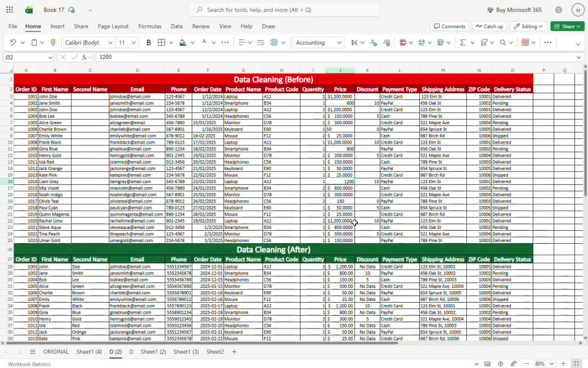Viewport: 588px width, 368px height.
Task: Click the AutoSum sigma icon
Action: coord(463,42)
